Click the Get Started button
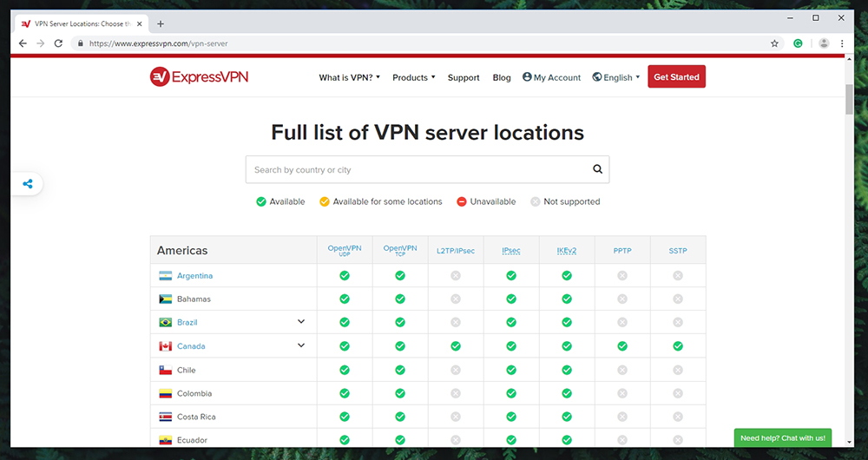Image resolution: width=868 pixels, height=460 pixels. [x=676, y=77]
